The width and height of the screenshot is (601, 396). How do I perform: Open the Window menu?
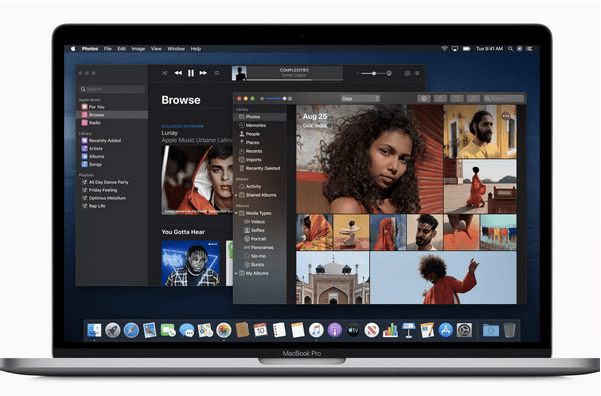pos(176,49)
